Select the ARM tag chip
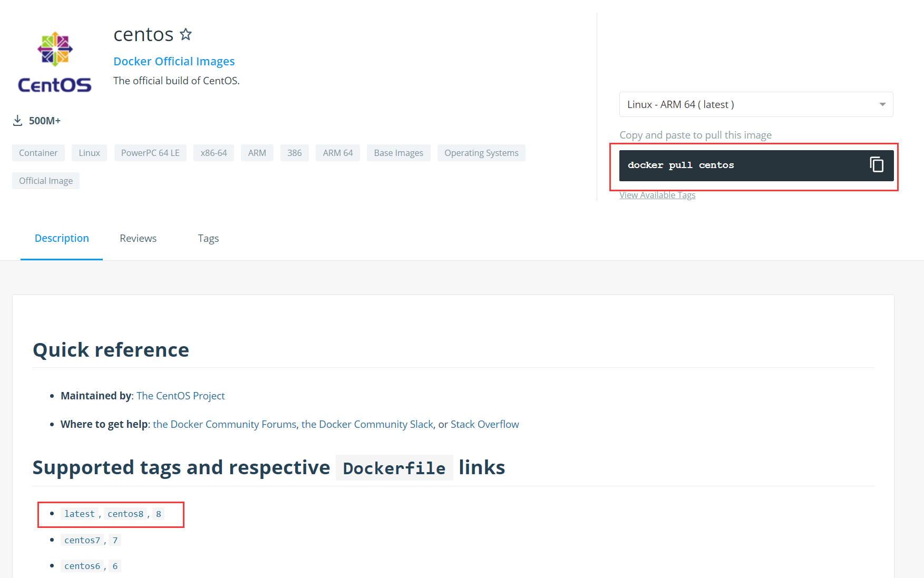This screenshot has height=578, width=924. 257,153
